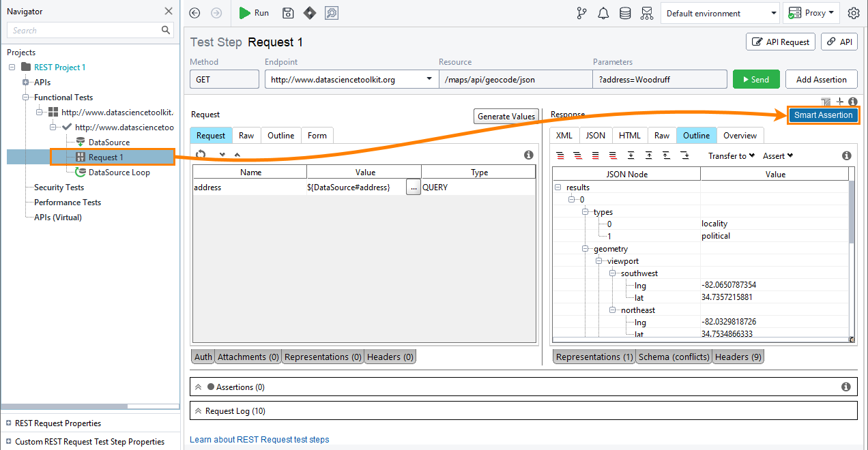Expand REST Request Properties

tap(8, 423)
